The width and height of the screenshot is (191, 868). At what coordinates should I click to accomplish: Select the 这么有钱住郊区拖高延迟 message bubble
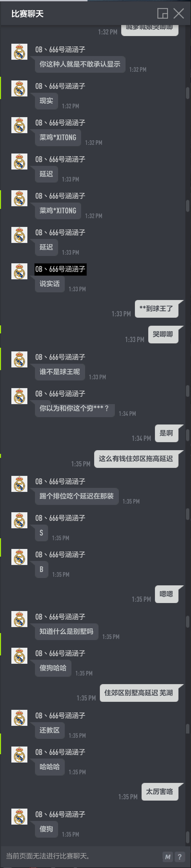(x=136, y=459)
